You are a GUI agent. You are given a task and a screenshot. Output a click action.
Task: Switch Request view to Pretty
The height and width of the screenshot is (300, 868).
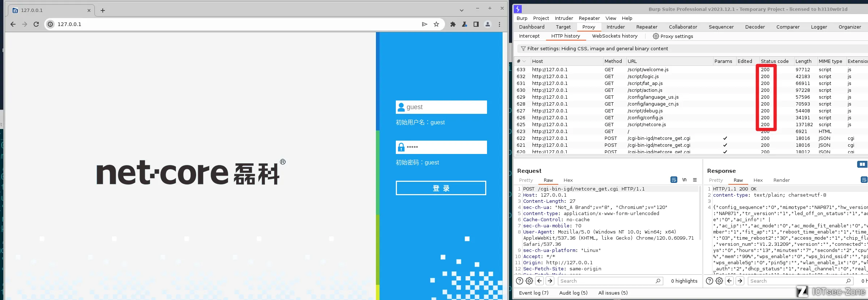[526, 180]
